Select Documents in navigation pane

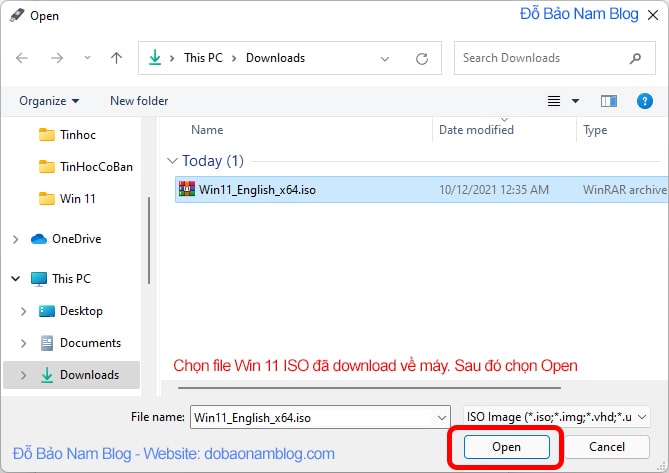tap(80, 343)
